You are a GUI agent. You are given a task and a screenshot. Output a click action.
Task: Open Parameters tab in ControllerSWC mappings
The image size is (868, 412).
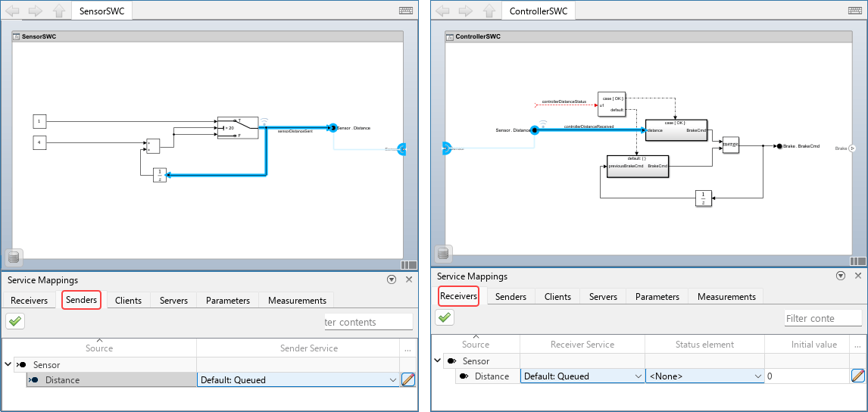(657, 296)
